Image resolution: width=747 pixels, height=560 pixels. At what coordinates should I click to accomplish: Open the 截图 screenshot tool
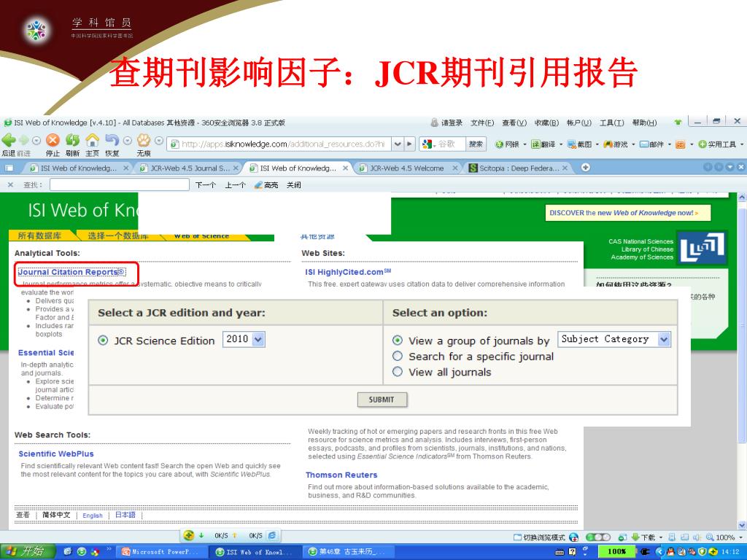pyautogui.click(x=580, y=144)
